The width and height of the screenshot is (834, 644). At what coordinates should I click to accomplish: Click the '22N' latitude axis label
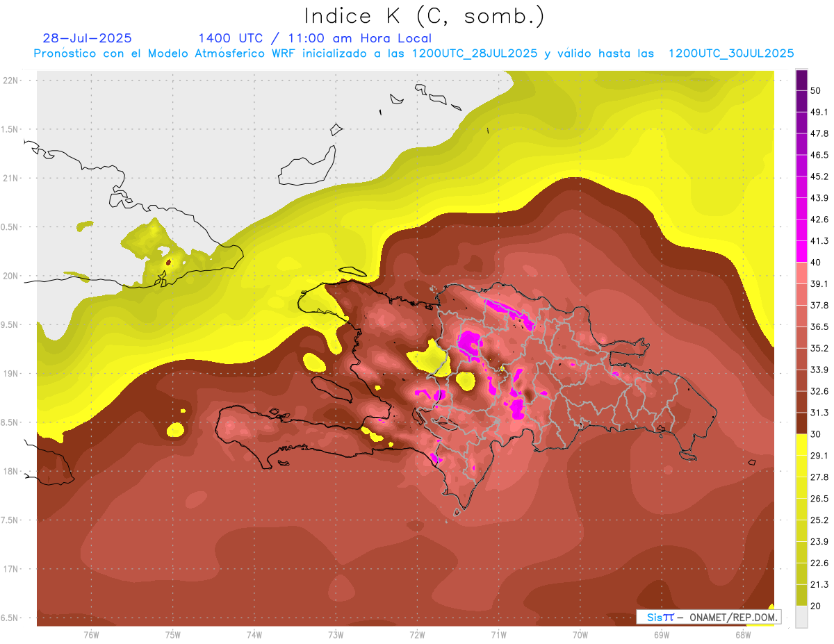pyautogui.click(x=11, y=80)
